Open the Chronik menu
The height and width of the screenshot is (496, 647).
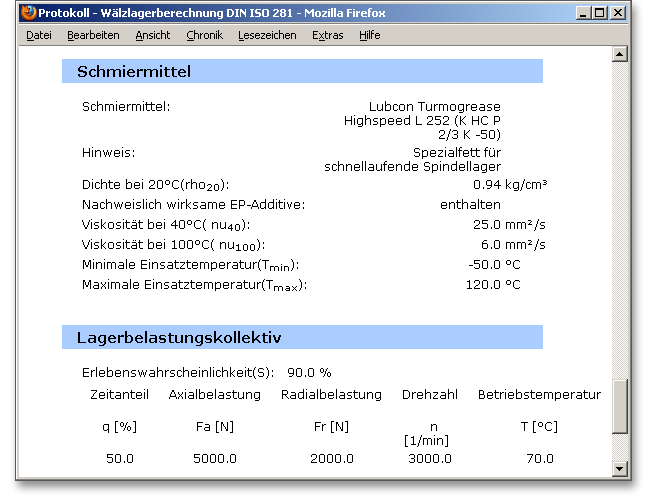click(204, 35)
